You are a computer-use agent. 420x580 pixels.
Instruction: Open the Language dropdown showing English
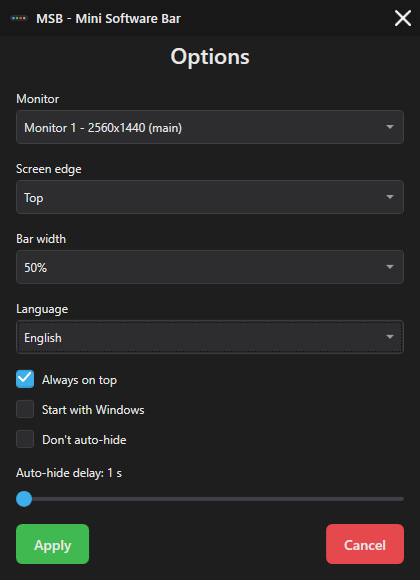210,337
